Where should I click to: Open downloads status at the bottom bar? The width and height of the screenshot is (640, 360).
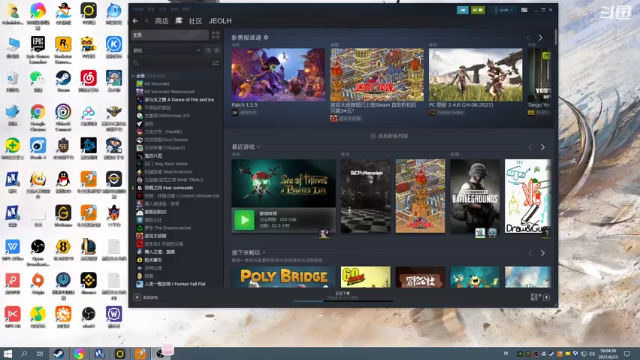click(343, 295)
